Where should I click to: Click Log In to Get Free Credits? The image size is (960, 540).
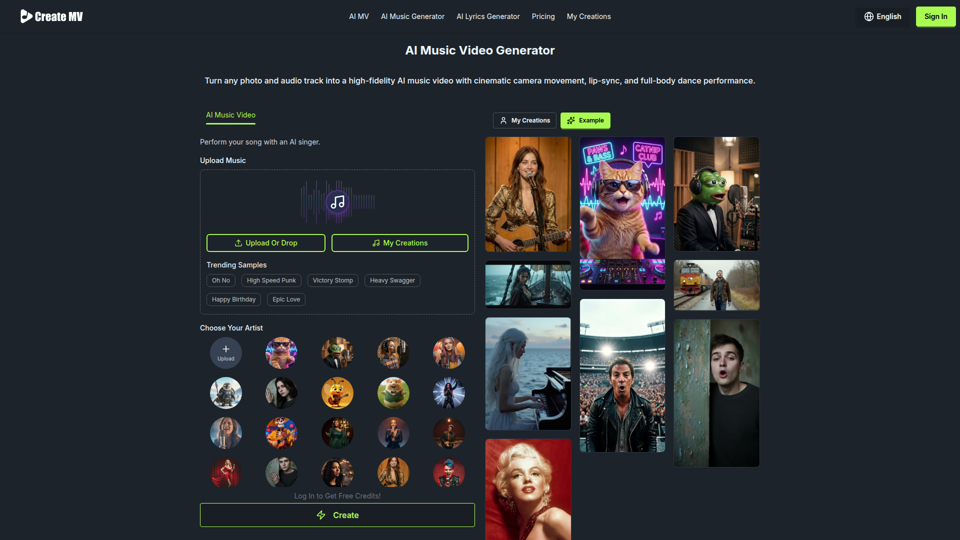pyautogui.click(x=337, y=496)
